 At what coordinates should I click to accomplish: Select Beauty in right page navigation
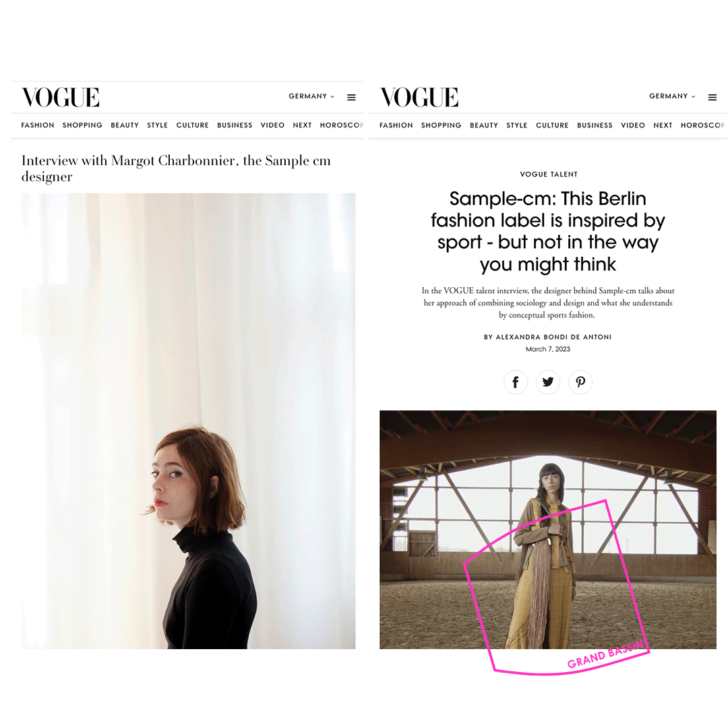(x=484, y=125)
